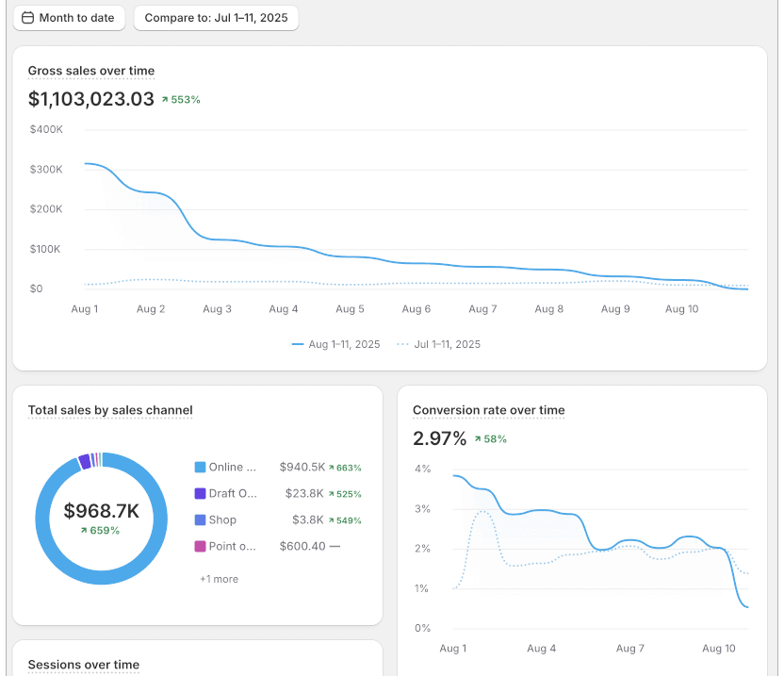Screen dimensions: 784x676
Task: Click the $1,103,023.03 gross sales total
Action: coord(91,99)
